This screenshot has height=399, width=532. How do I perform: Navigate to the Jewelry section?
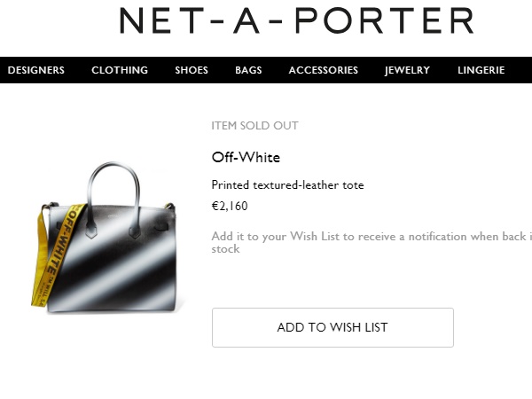(407, 70)
